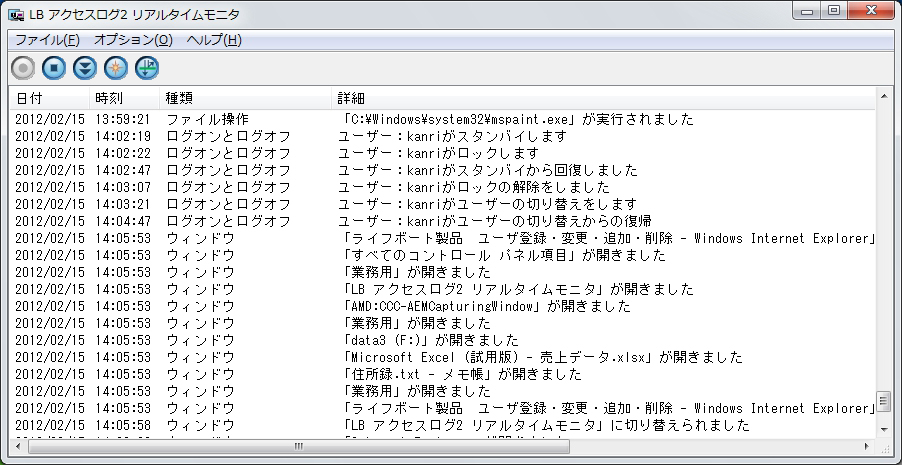Click the 種類 column header
The height and width of the screenshot is (465, 902).
179,98
